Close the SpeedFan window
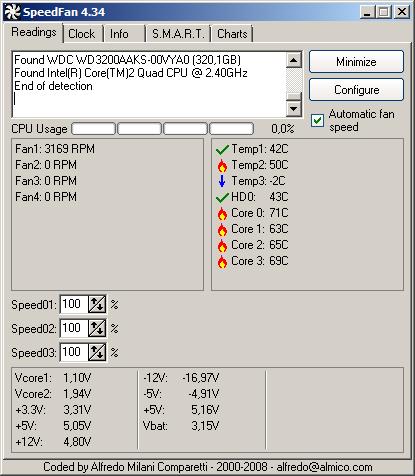Viewport: 415px width, 476px height. pos(402,12)
